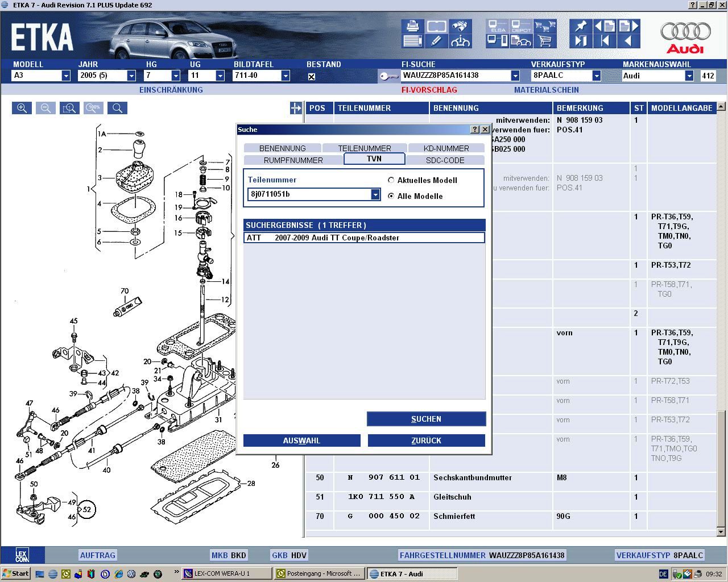Click the multiple shopping carts icon
Image resolution: width=728 pixels, height=582 pixels.
click(x=545, y=26)
